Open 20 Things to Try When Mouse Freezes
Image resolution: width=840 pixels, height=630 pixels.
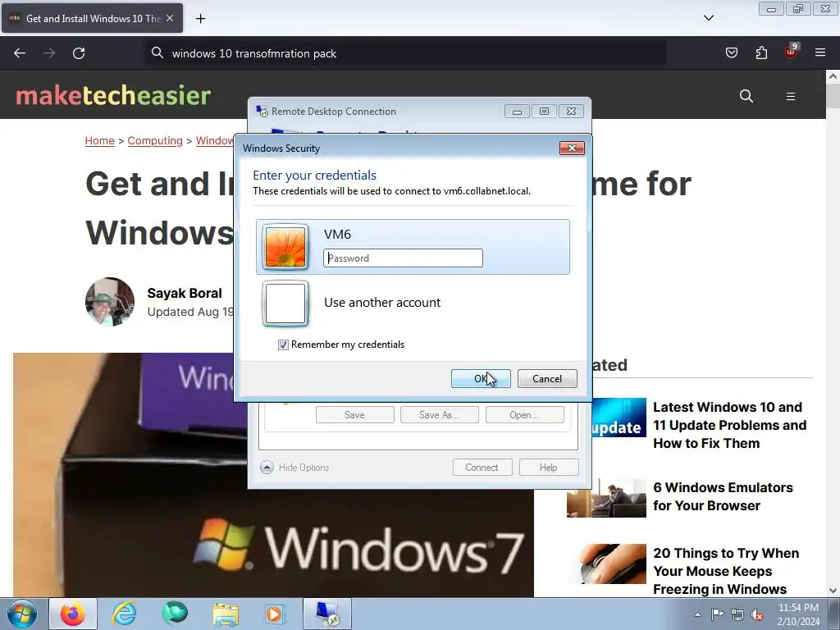726,571
